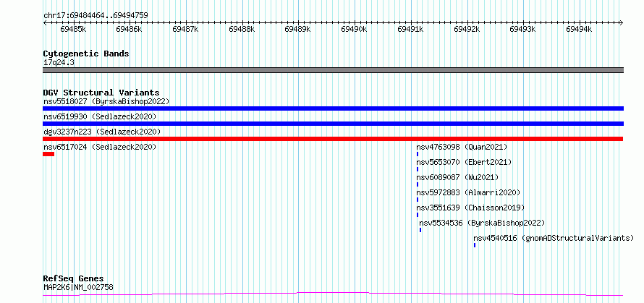Click the blue marker under nsv5653070

point(418,169)
